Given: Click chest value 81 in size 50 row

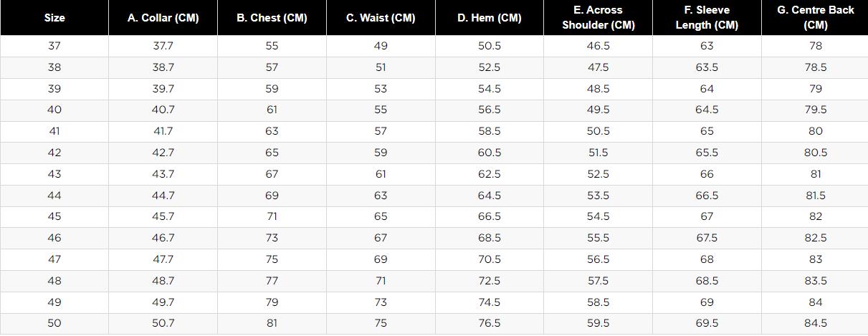Looking at the screenshot, I should tap(272, 323).
